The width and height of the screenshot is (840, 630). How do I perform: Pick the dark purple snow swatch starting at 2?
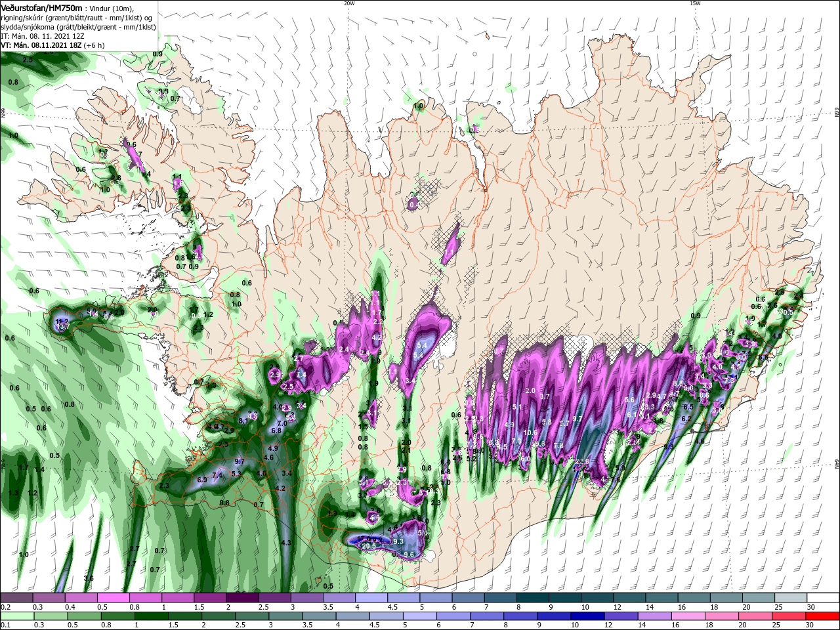tap(243, 598)
